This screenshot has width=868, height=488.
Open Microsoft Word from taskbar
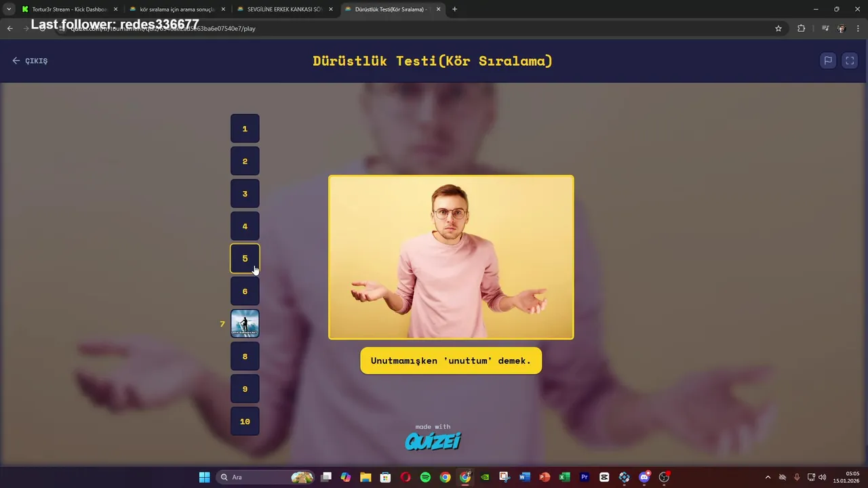524,477
